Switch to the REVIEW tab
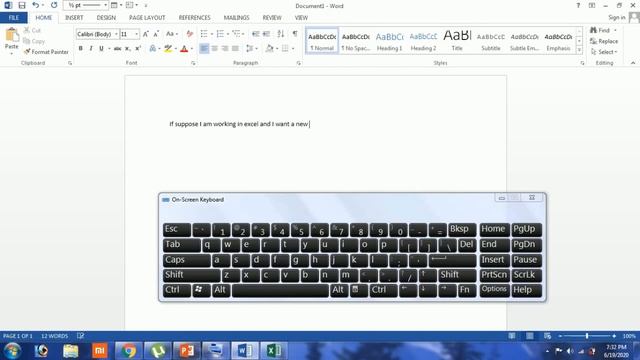The height and width of the screenshot is (360, 640). point(272,18)
